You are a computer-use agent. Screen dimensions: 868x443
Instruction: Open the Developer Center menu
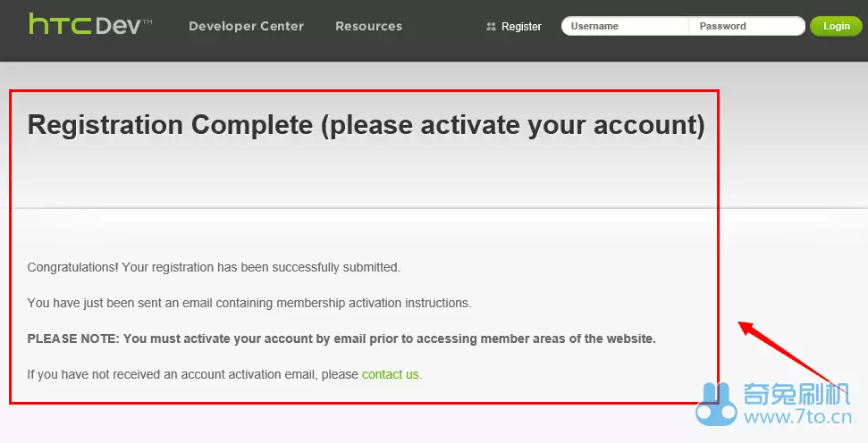point(246,26)
